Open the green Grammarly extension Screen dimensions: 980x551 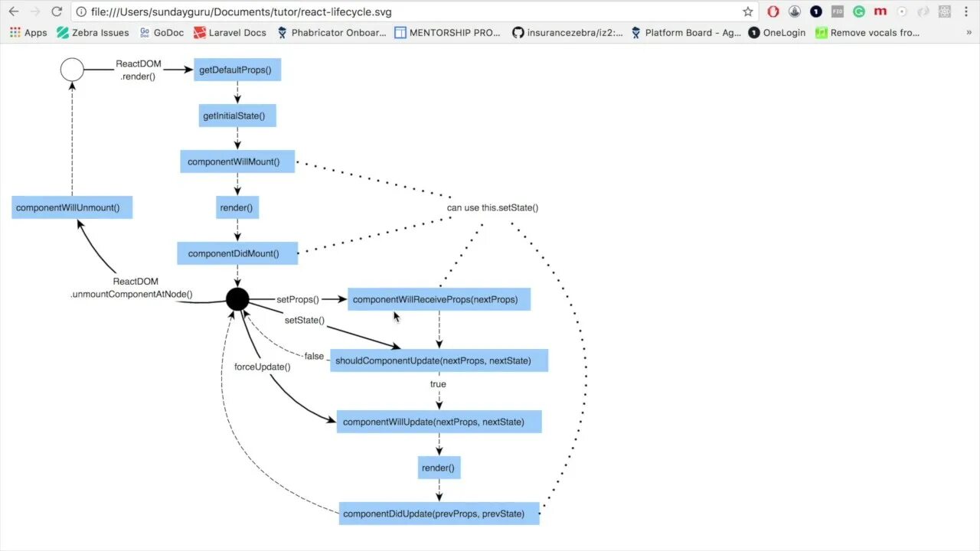tap(859, 11)
